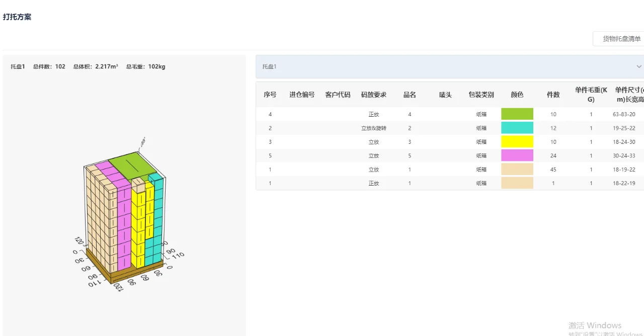644x336 pixels.
Task: Click the 货物托盘清单 button
Action: [x=619, y=39]
